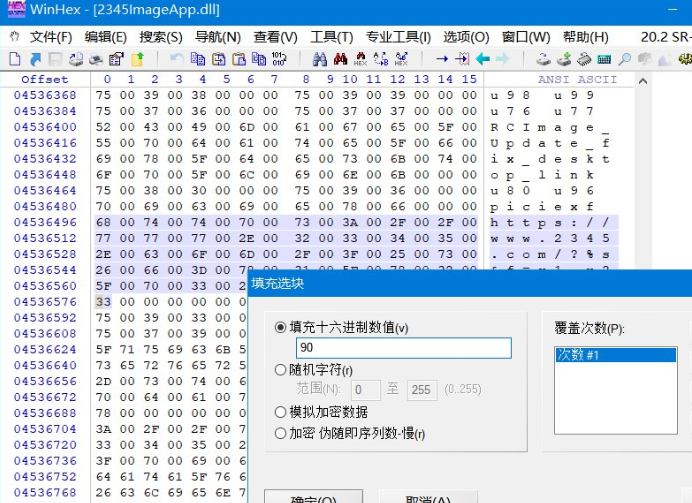Screen dimensions: 692x503
Task: Open the 查看(V) menu
Action: coord(275,37)
